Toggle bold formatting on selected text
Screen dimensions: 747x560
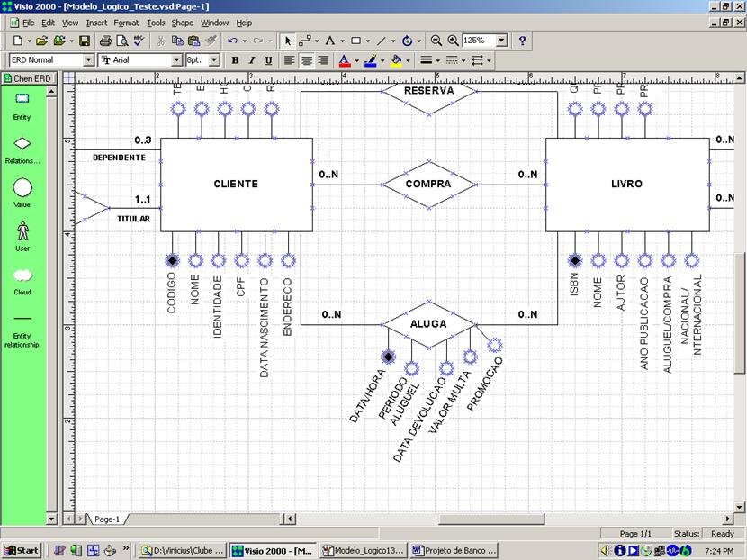coord(234,60)
